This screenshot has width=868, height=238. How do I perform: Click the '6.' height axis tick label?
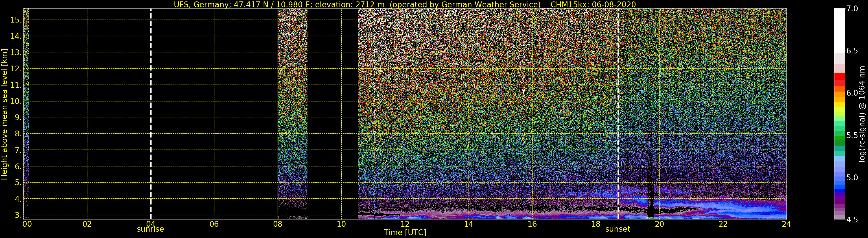click(18, 166)
